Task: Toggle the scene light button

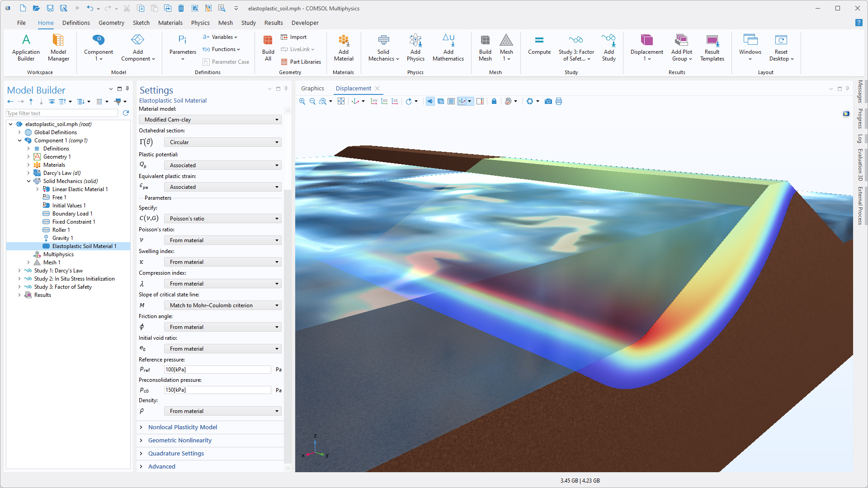Action: pyautogui.click(x=430, y=101)
